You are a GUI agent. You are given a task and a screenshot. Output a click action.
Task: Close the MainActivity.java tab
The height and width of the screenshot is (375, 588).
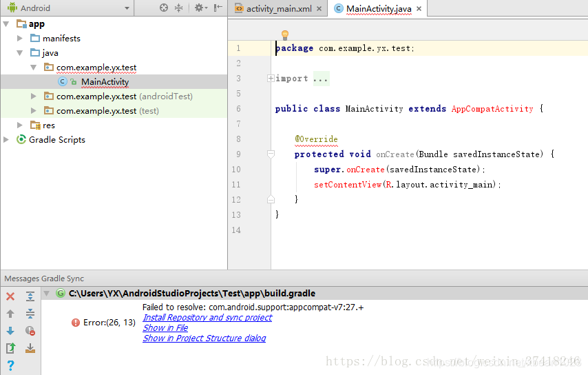pos(419,9)
